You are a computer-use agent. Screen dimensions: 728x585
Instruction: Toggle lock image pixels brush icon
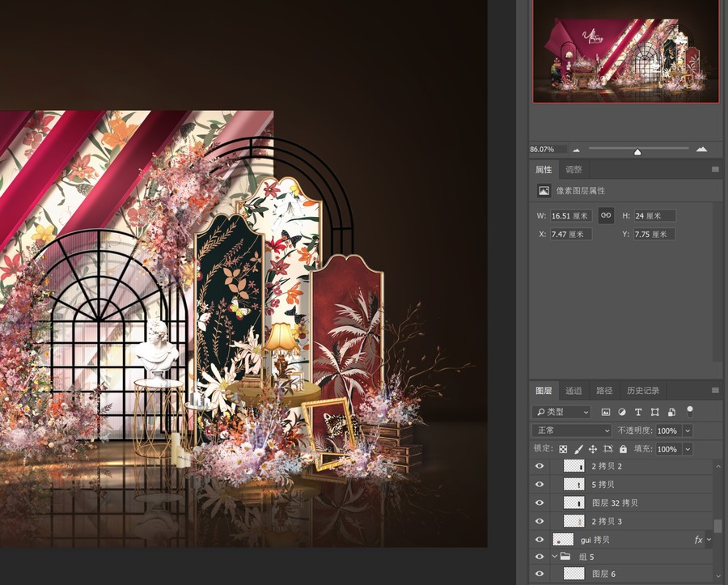[x=578, y=449]
